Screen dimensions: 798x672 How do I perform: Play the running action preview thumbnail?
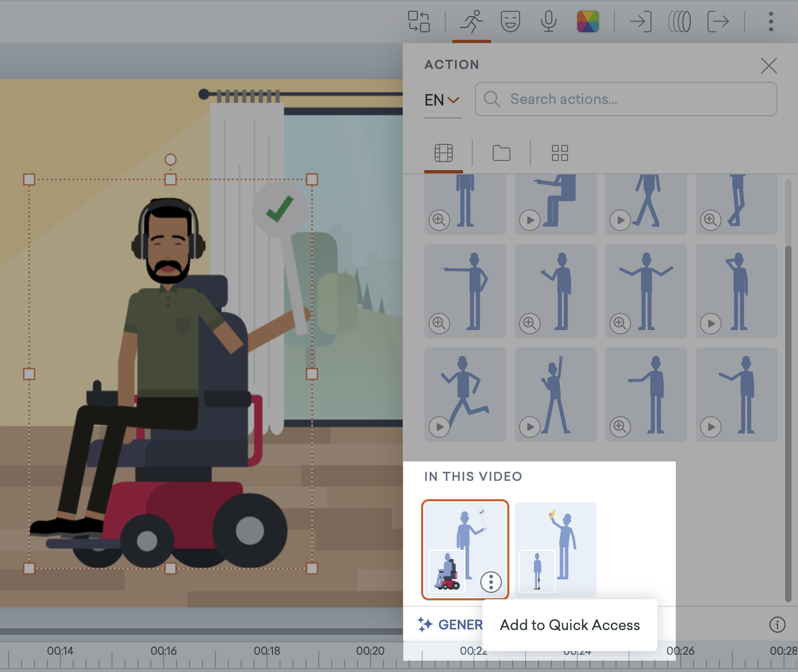click(x=439, y=427)
